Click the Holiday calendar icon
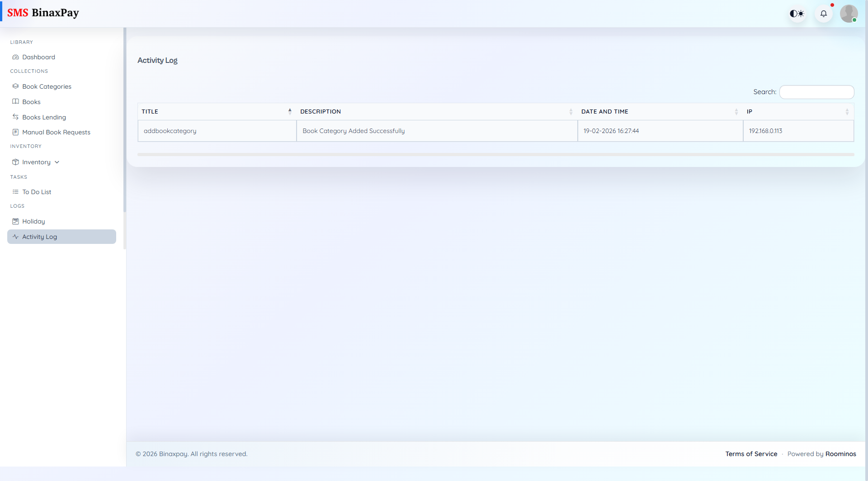 (15, 221)
